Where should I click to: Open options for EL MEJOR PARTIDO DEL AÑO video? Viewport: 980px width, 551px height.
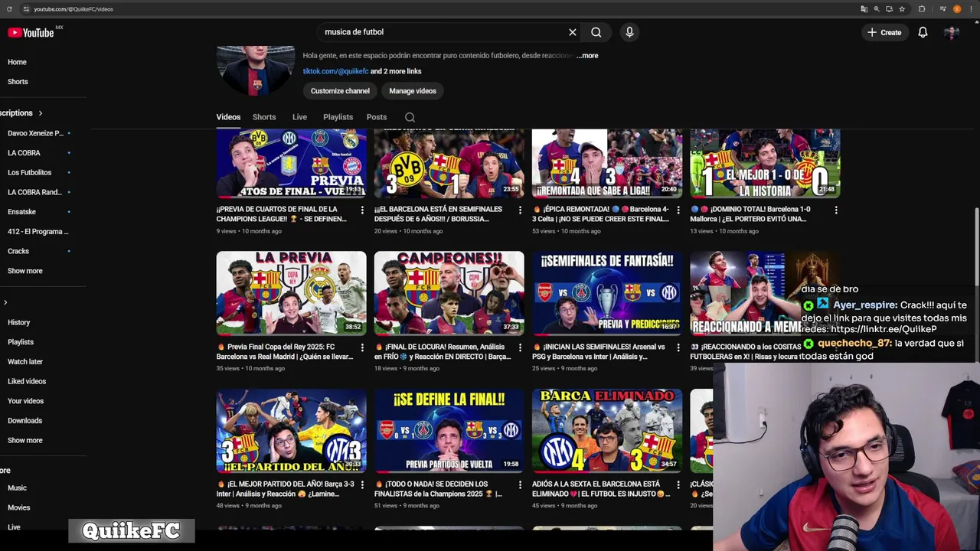coord(362,484)
